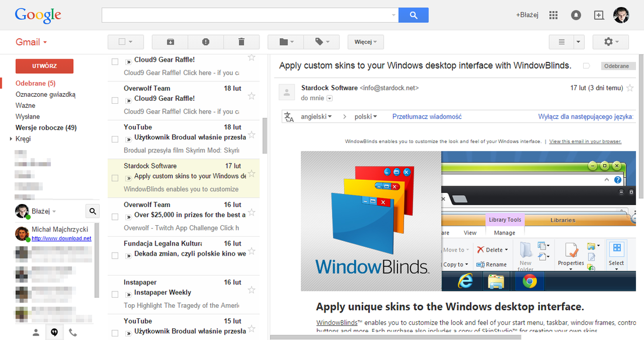Viewport: 644px width, 340px height.
Task: Click importance marker on Instapaper Weekly email
Action: coord(129,294)
